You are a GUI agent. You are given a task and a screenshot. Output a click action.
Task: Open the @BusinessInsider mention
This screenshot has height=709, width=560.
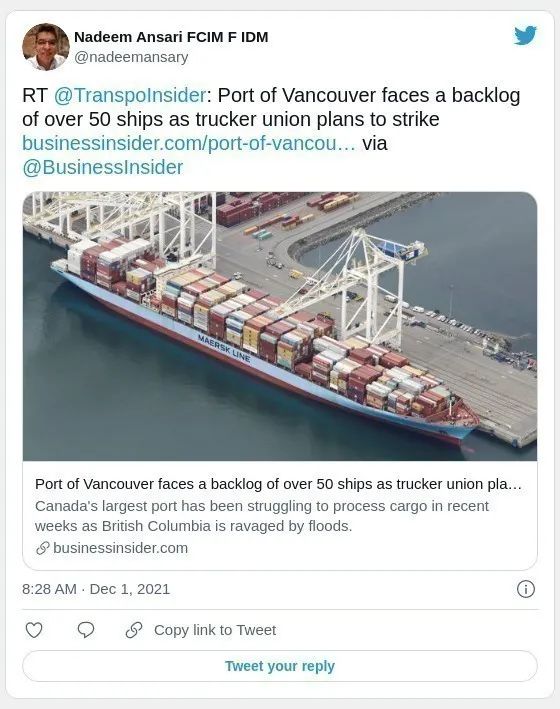[x=103, y=167]
